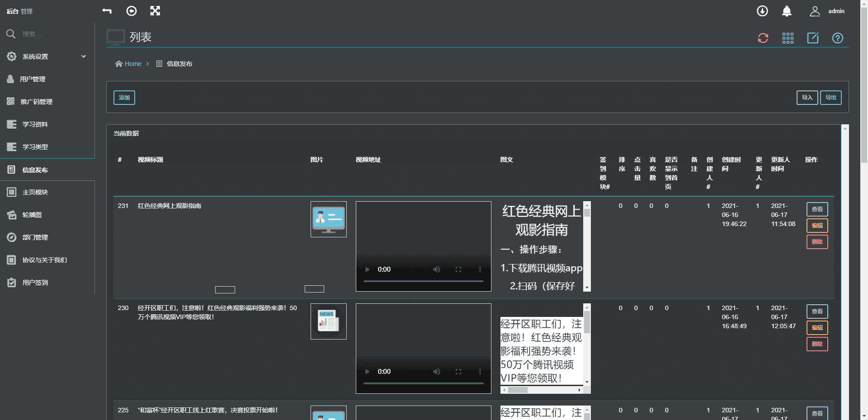Expand the 系统设置 sidebar menu
Screen dimensions: 868x420
47,57
